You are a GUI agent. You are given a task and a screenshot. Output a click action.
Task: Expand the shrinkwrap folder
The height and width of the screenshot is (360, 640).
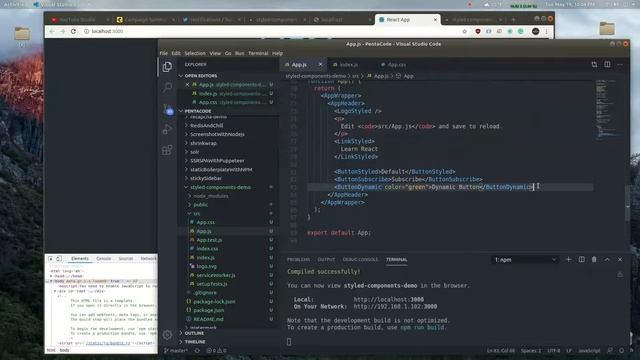coord(203,143)
